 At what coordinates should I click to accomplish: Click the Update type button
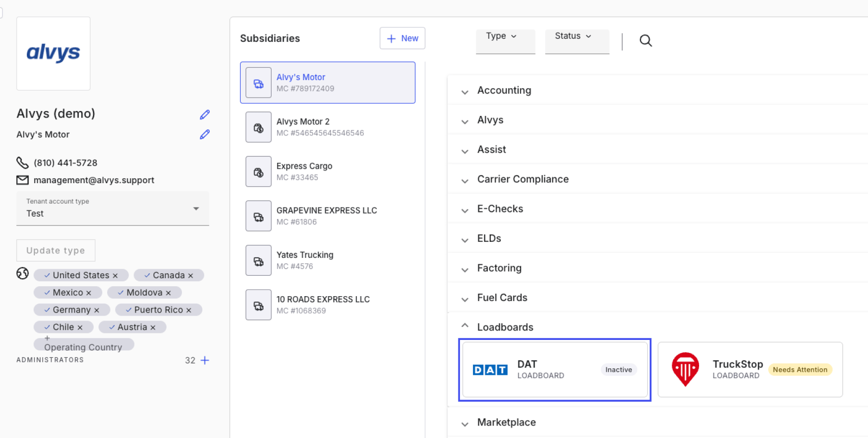point(56,250)
